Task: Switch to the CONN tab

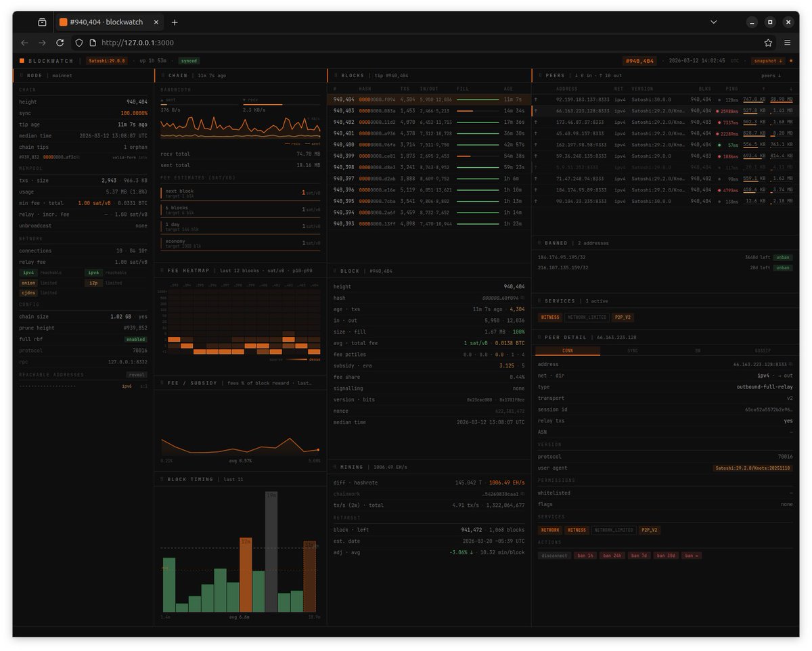Action: point(567,351)
